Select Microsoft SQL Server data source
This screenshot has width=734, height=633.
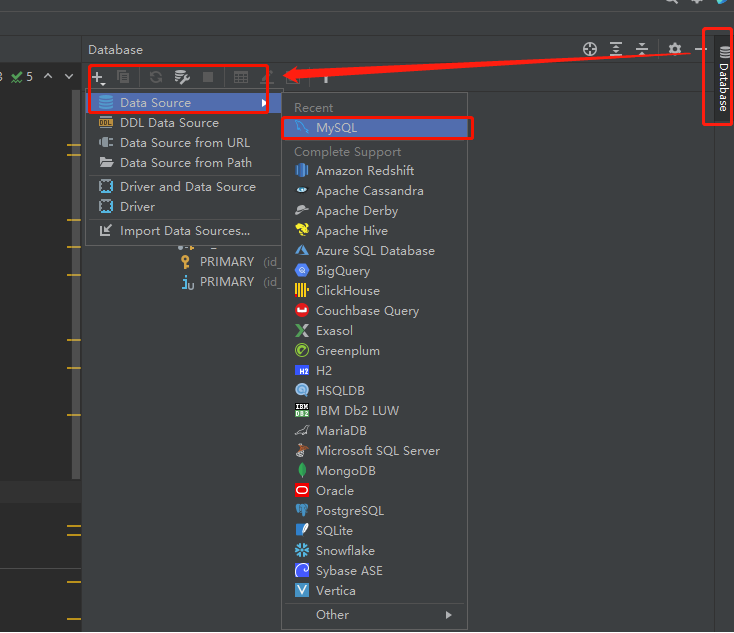pos(374,451)
